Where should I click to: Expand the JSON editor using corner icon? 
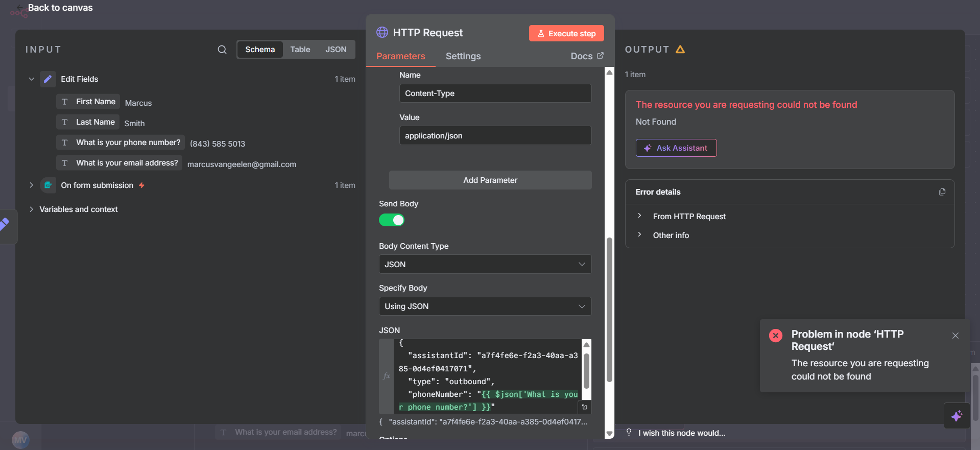pyautogui.click(x=585, y=407)
